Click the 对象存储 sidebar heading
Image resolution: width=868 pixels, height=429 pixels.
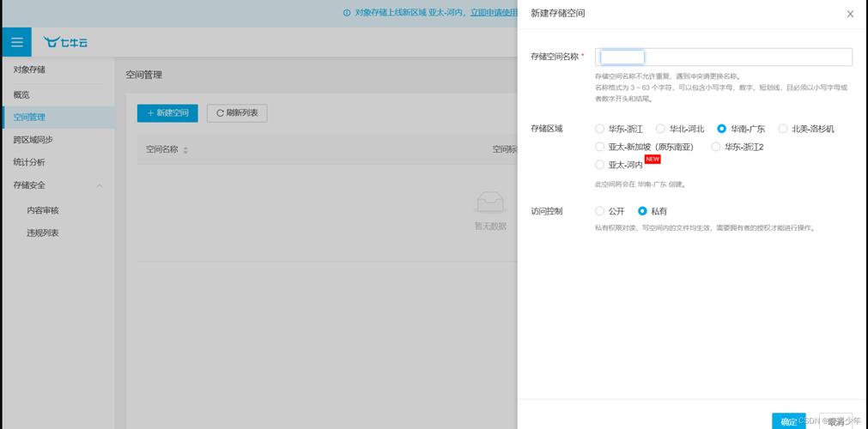coord(29,69)
